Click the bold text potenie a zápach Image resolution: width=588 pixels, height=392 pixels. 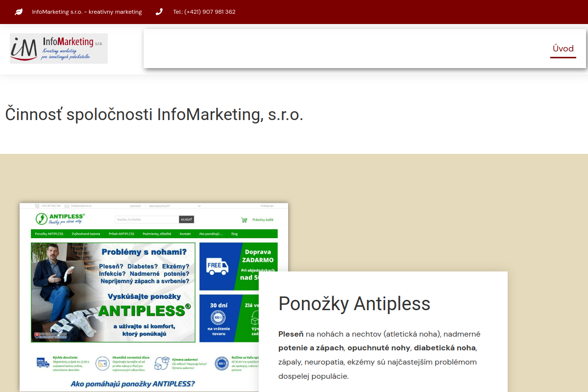[311, 348]
